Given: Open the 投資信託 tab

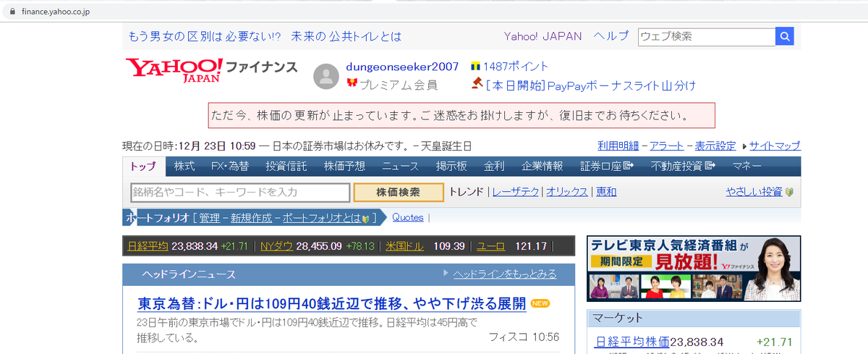Looking at the screenshot, I should click(x=286, y=166).
